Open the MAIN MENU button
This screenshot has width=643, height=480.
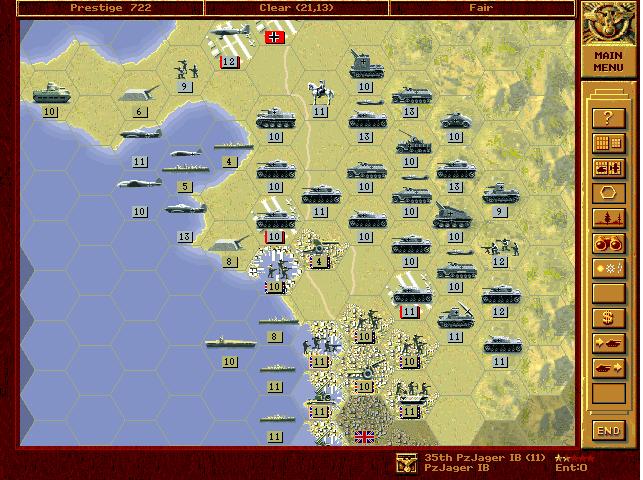(609, 61)
